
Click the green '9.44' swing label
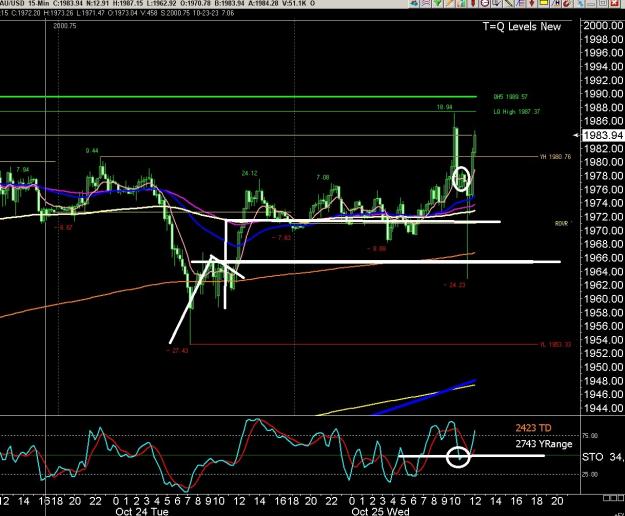click(x=92, y=151)
